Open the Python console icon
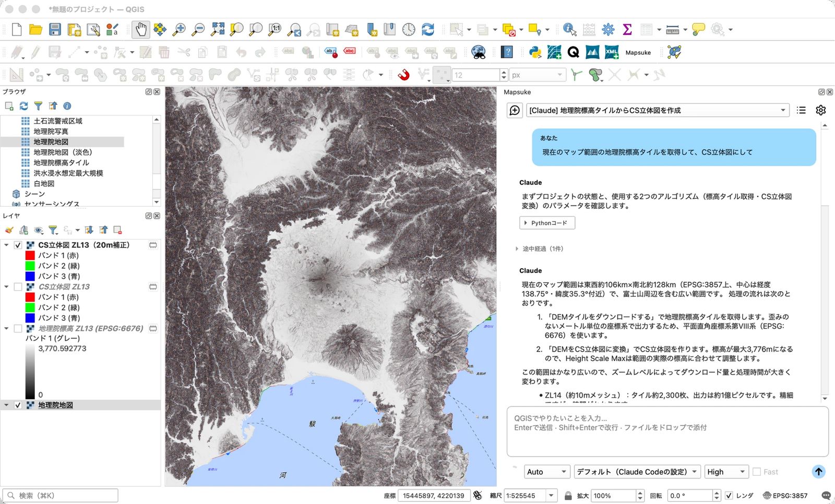 coord(535,52)
